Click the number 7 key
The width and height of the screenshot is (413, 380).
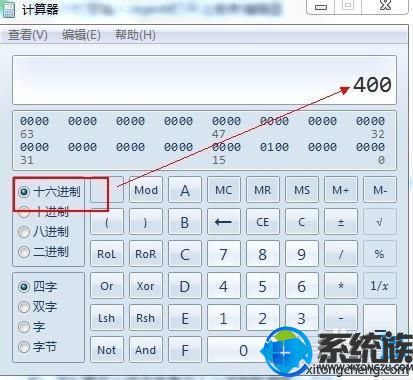tap(224, 254)
